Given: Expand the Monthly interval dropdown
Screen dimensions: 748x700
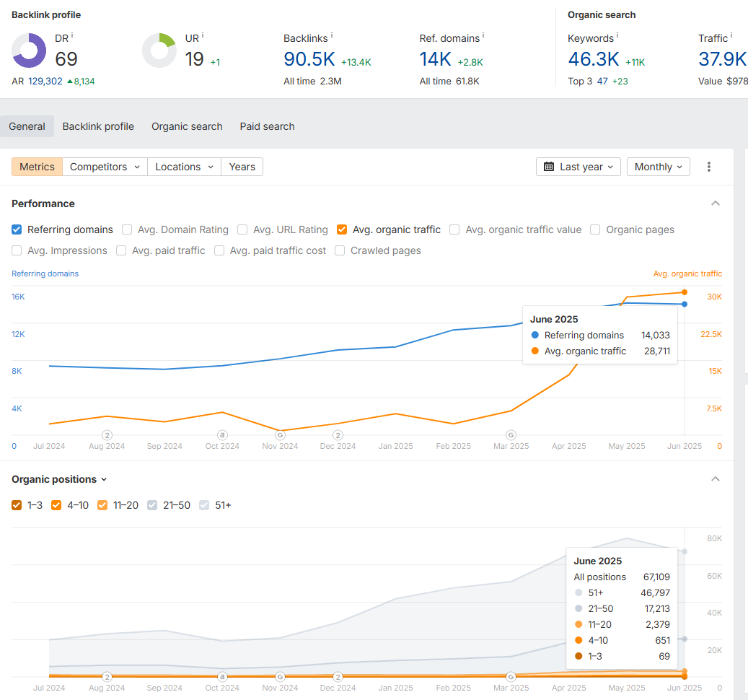Looking at the screenshot, I should click(x=658, y=167).
